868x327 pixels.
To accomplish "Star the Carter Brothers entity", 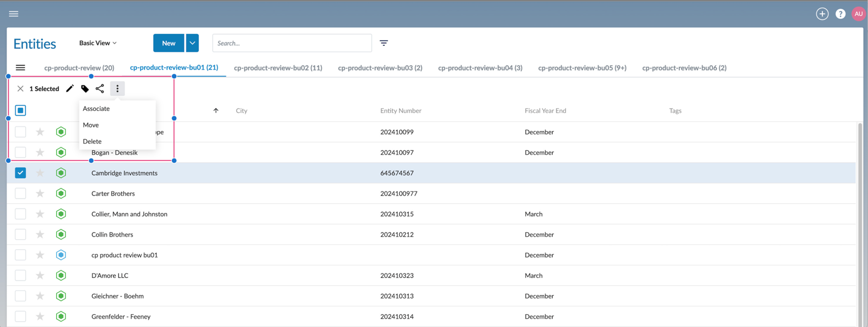I will coord(40,194).
